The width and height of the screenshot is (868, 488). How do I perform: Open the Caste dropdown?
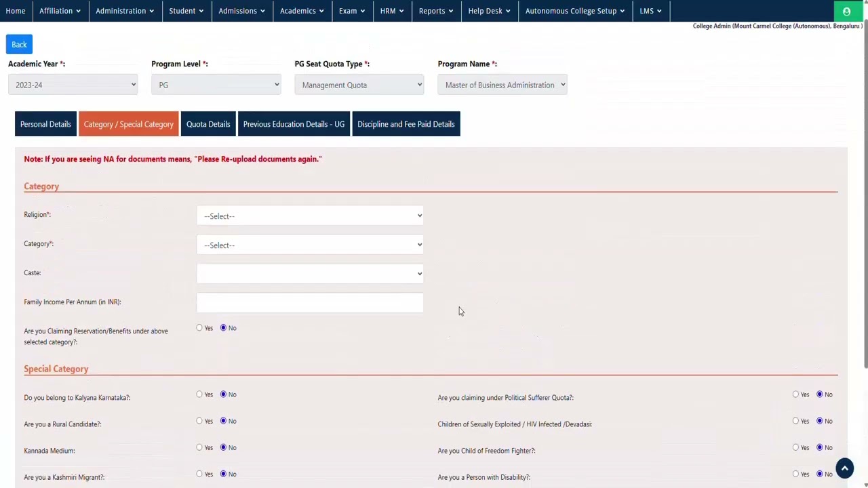pos(310,274)
